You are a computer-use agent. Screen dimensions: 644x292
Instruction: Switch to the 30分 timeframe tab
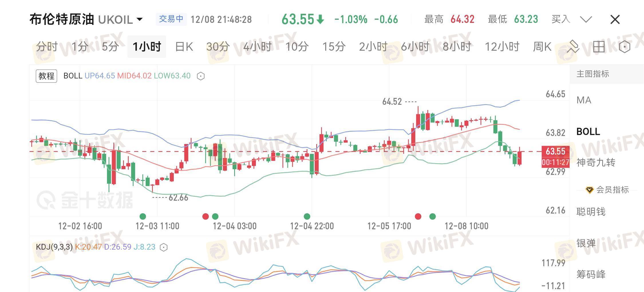[x=218, y=46]
